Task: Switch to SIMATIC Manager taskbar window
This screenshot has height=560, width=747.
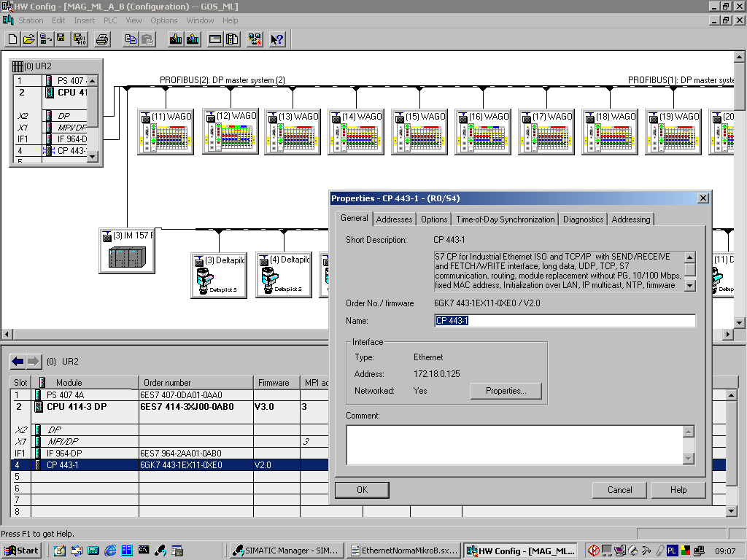Action: coord(286,551)
